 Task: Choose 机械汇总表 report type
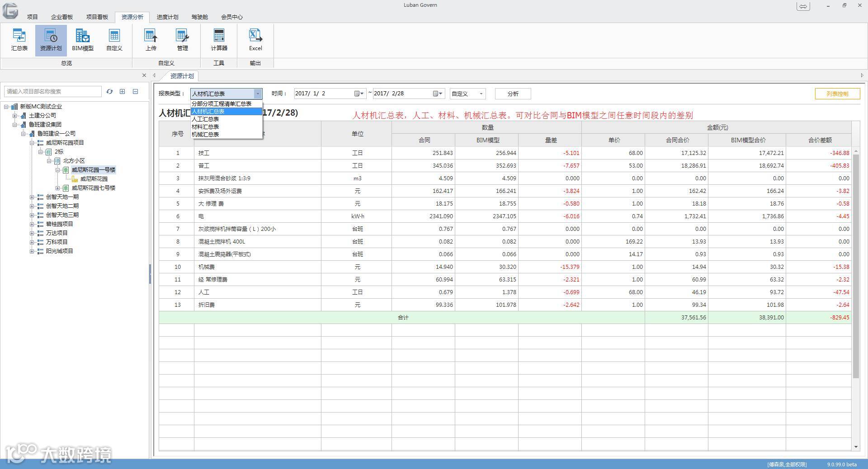click(x=226, y=135)
